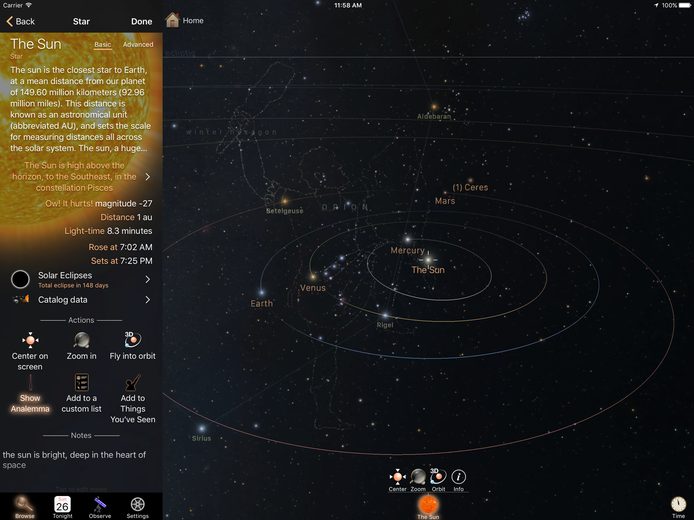Open the Catalog data chevron
The width and height of the screenshot is (694, 520).
coord(148,300)
